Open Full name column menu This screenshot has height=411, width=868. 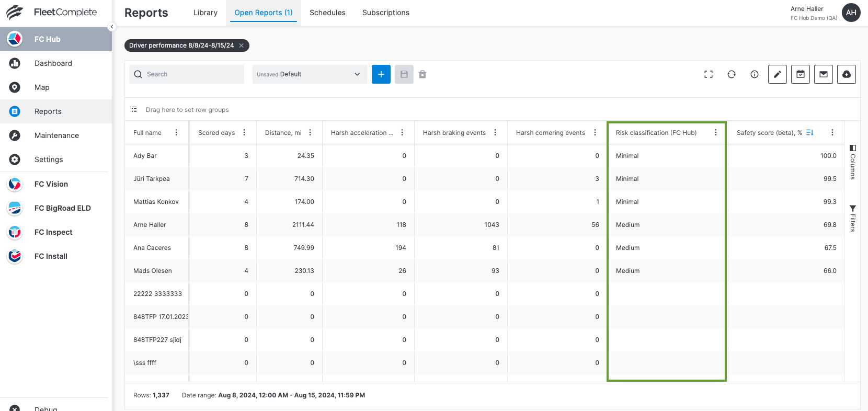point(176,133)
